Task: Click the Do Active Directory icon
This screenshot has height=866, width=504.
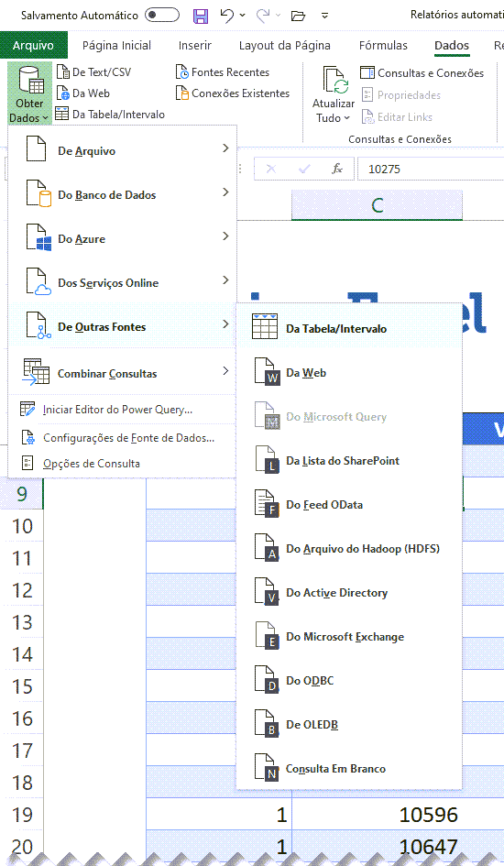Action: coord(268,593)
